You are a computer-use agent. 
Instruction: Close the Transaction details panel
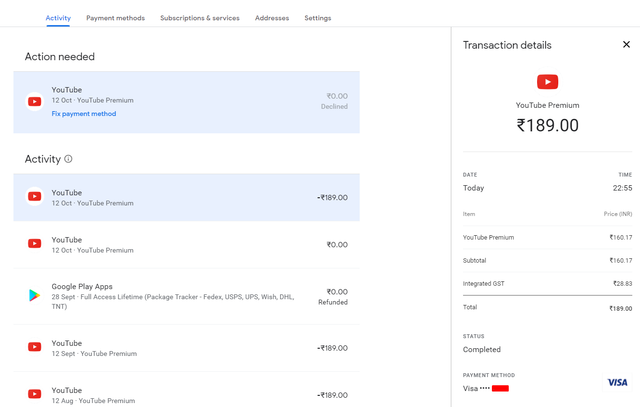626,45
